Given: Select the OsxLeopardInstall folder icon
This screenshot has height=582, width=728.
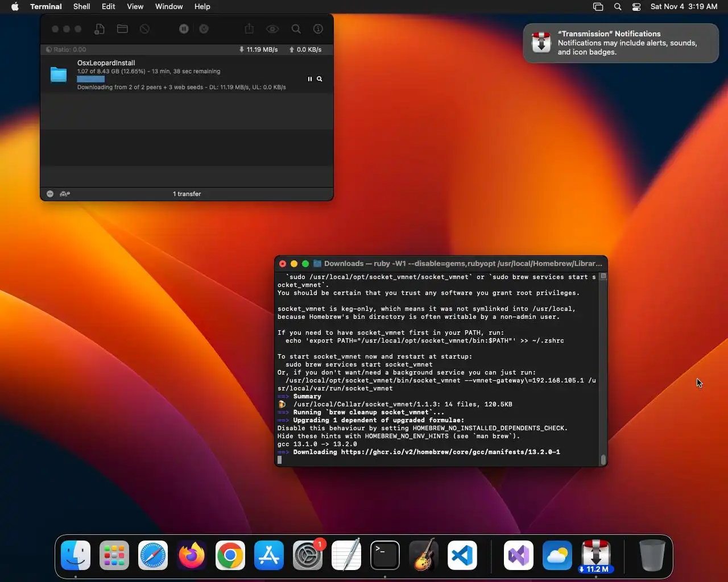Looking at the screenshot, I should pos(59,74).
